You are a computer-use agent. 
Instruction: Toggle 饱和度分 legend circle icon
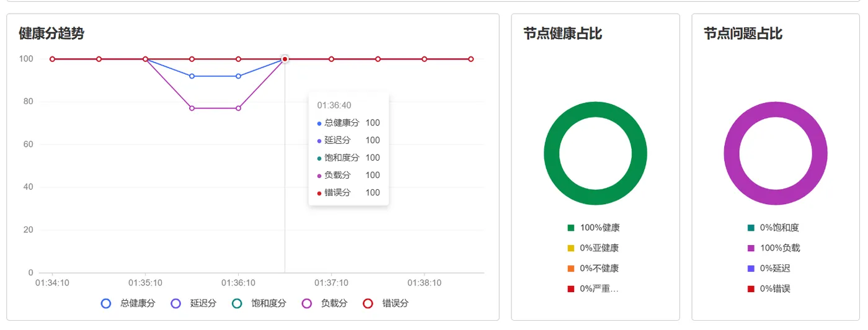tap(236, 303)
